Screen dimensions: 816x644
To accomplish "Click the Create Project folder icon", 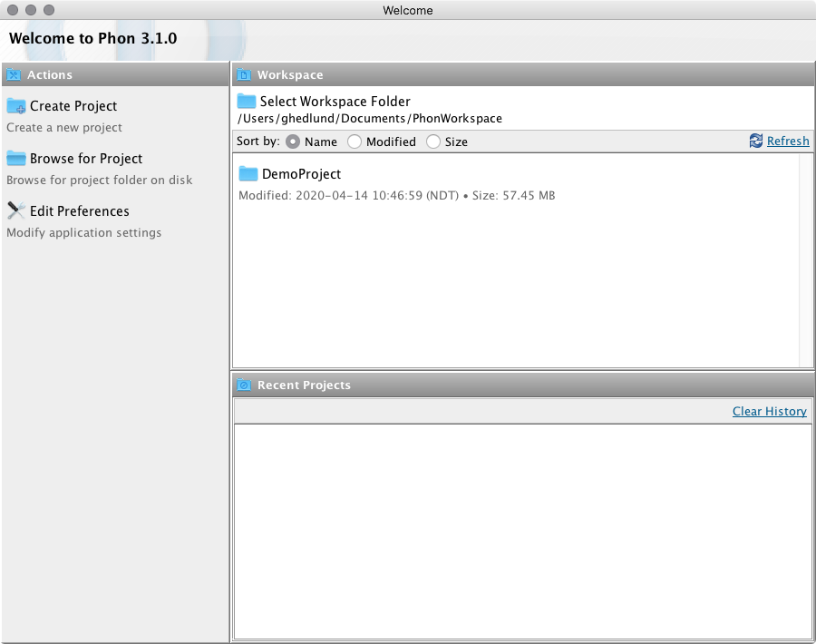I will [16, 106].
